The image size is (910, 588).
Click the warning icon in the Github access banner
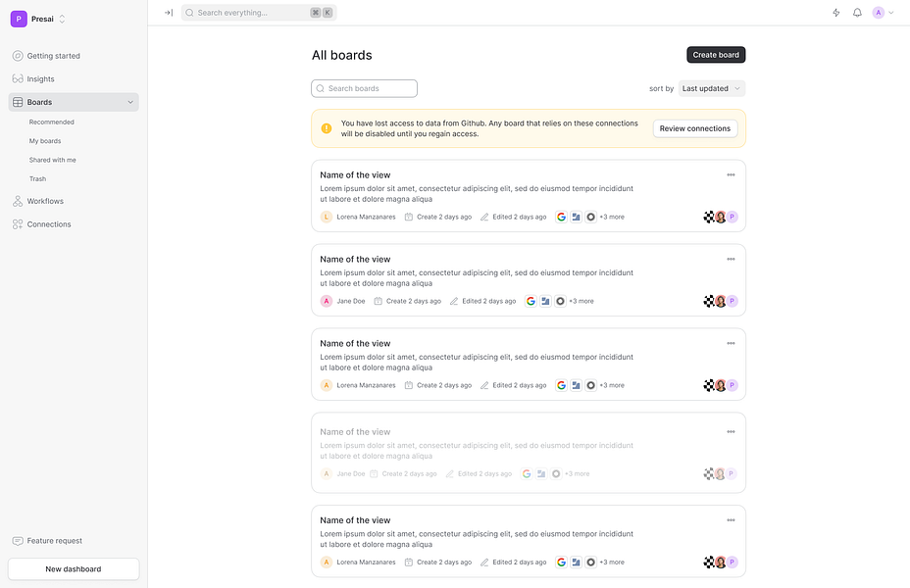(327, 128)
